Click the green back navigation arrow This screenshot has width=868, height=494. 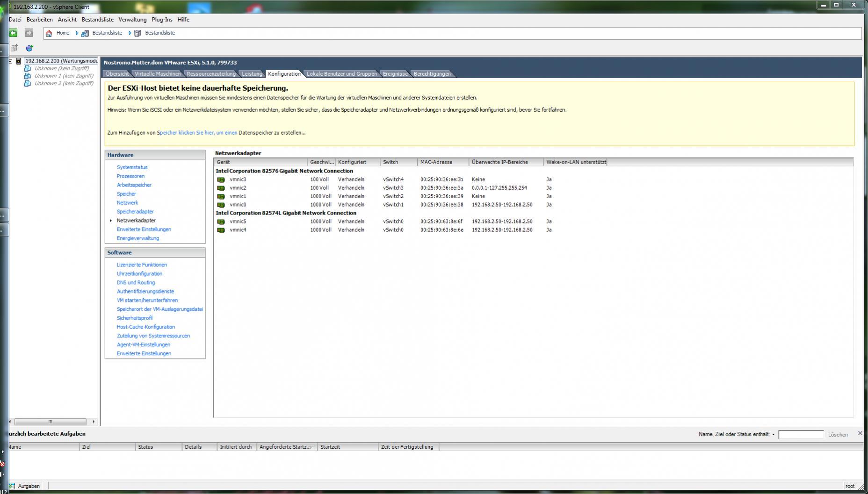point(13,33)
